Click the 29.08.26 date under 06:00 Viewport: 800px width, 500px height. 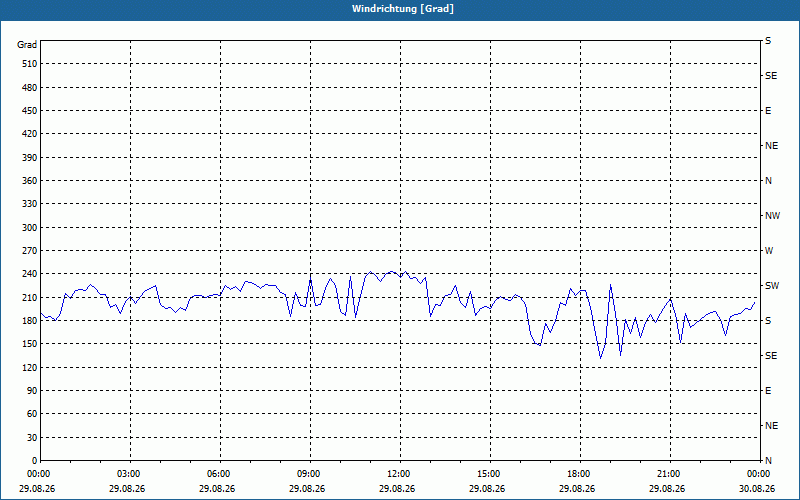coord(217,489)
